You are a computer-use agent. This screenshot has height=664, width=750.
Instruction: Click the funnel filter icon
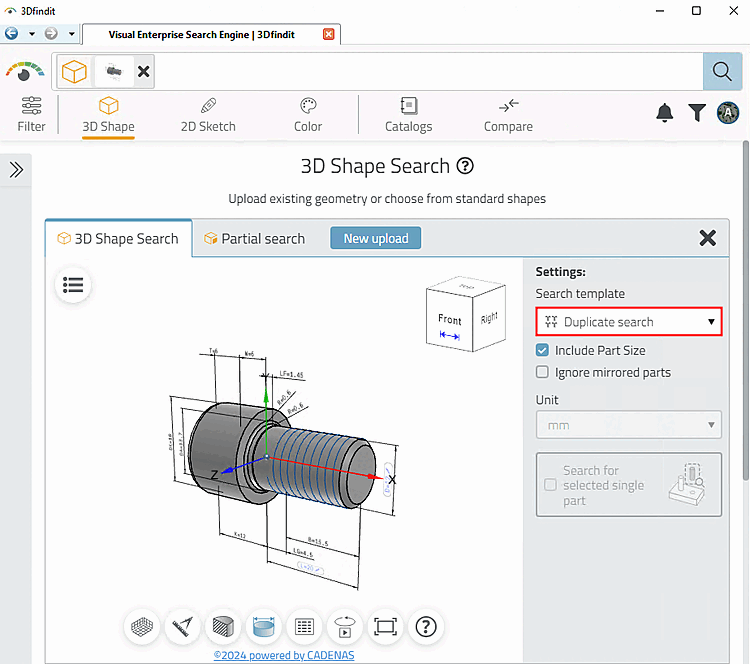697,113
